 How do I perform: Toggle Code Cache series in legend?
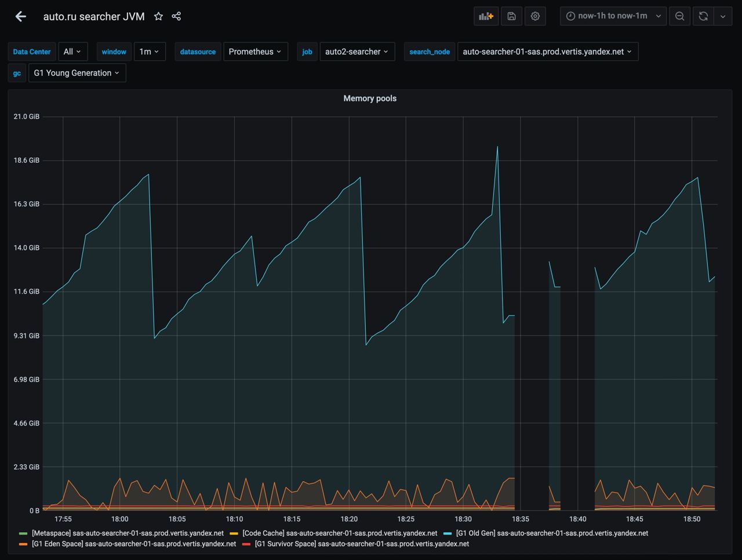pos(340,533)
